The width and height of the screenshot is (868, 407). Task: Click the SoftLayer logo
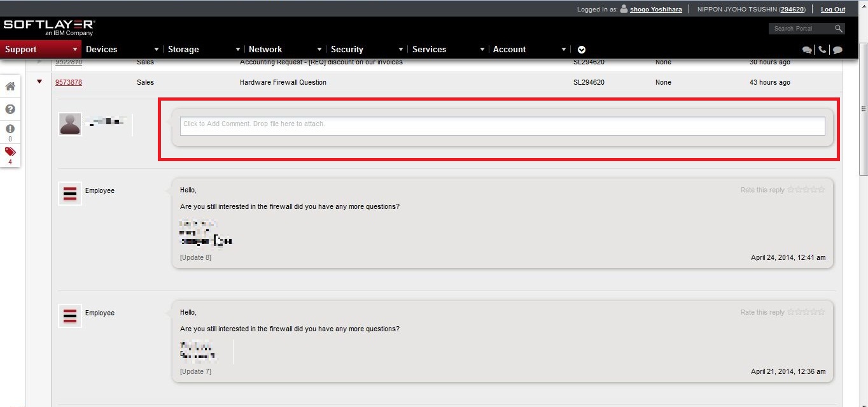click(49, 27)
